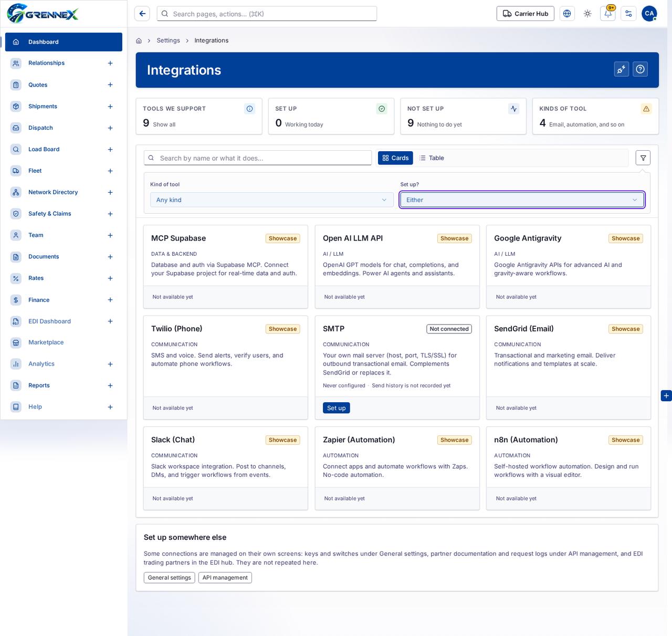Open the notifications bell
This screenshot has width=672, height=636.
tap(608, 14)
